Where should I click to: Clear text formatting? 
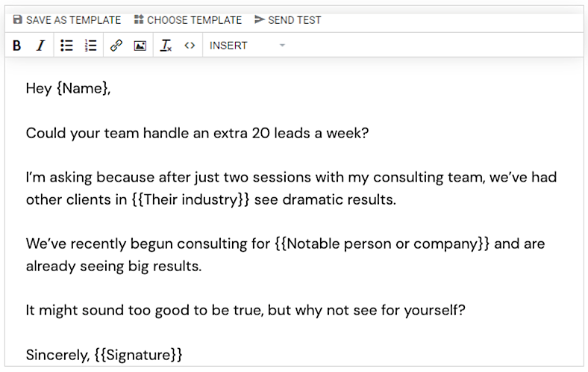[166, 46]
